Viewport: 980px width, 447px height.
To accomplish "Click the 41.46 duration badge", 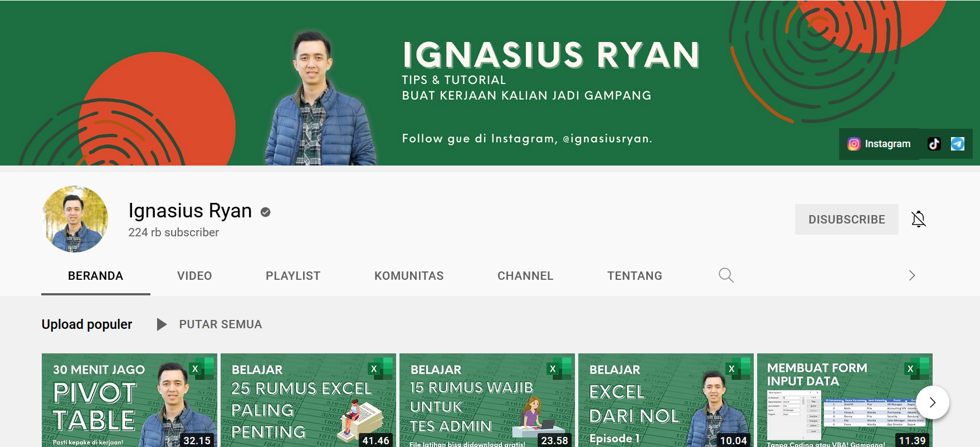I will (376, 440).
